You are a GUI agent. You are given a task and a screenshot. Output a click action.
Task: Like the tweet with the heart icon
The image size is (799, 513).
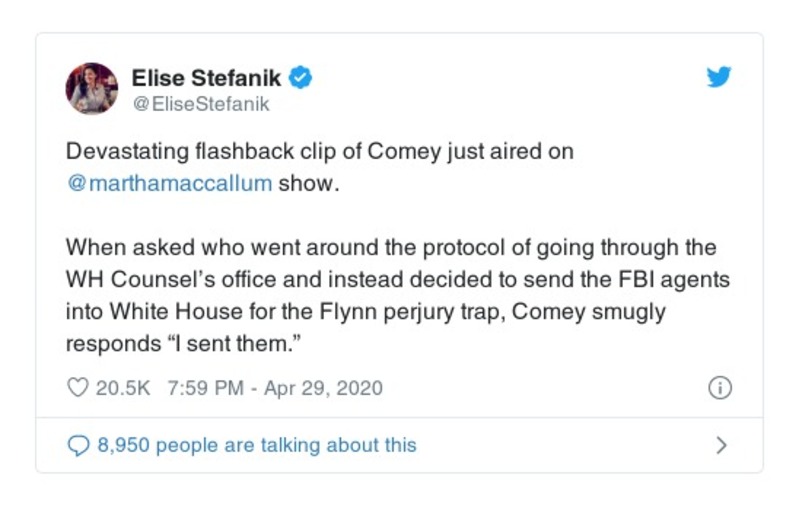point(77,388)
